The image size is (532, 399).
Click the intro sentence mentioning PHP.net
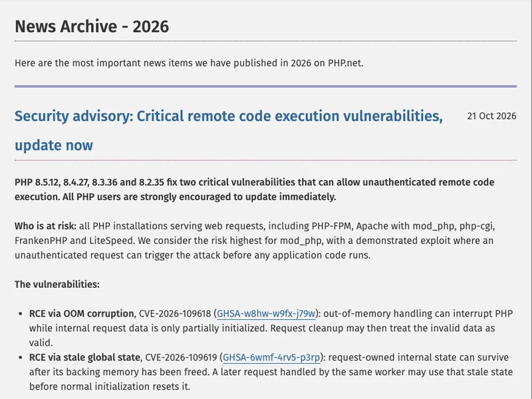(x=189, y=63)
